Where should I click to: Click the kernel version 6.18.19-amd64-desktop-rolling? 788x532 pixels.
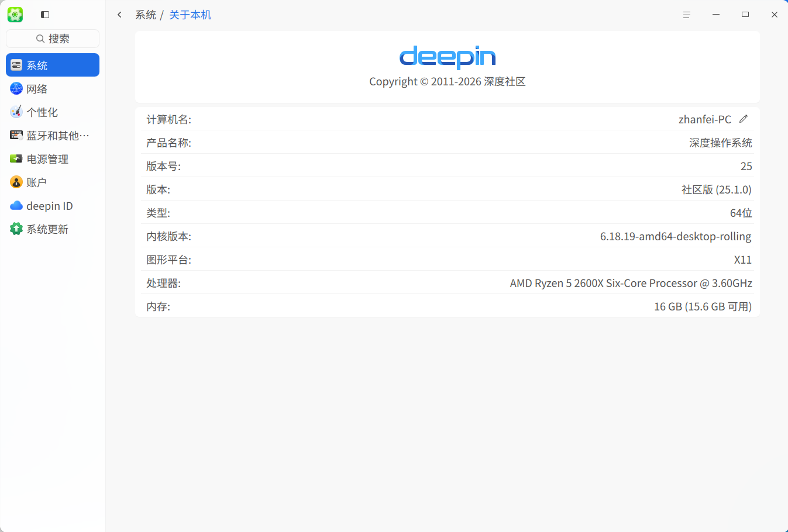(x=676, y=236)
